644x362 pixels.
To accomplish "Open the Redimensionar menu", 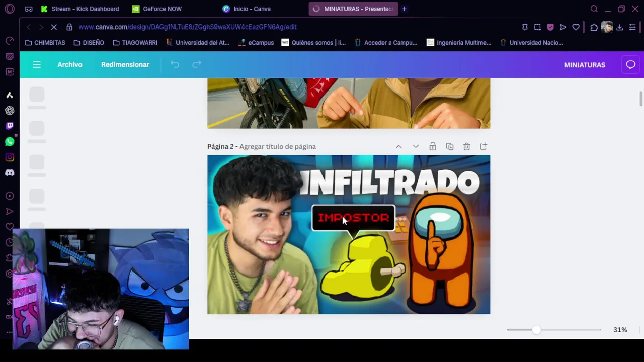I will click(125, 64).
